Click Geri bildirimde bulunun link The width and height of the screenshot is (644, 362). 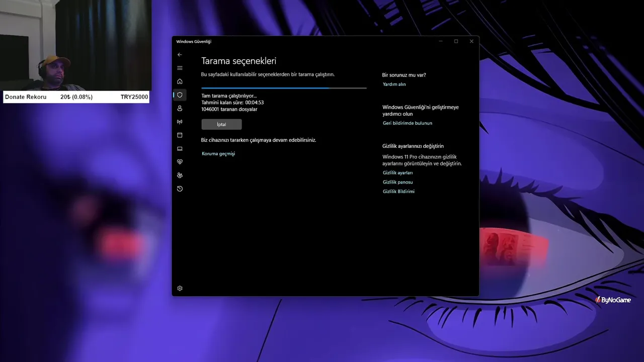point(408,123)
